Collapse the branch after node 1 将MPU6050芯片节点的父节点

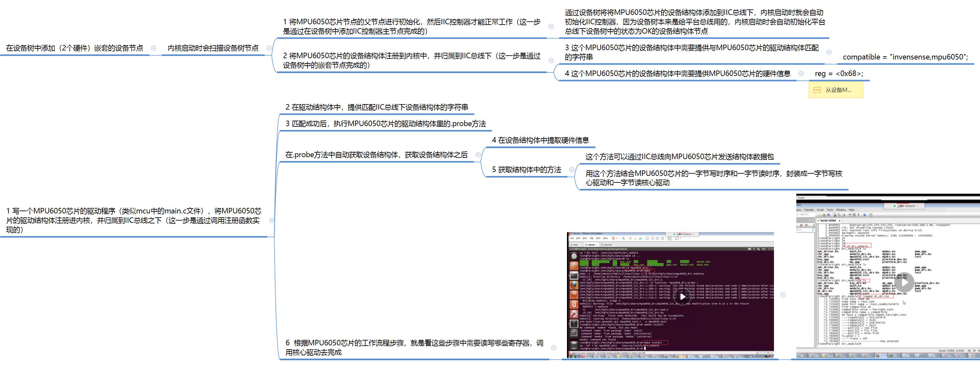point(551,26)
